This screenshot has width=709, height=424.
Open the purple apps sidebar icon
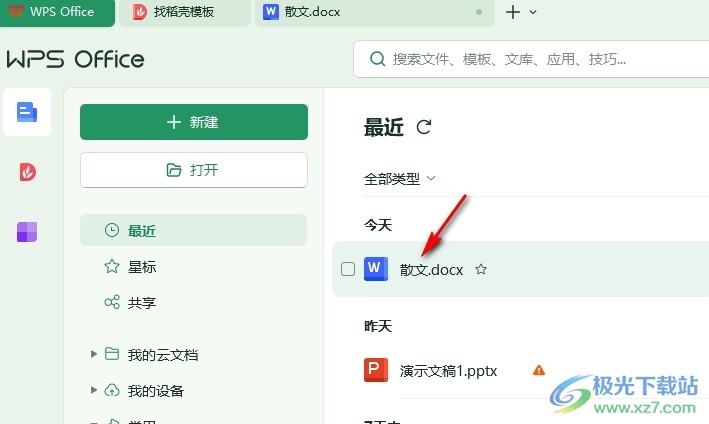coord(27,232)
